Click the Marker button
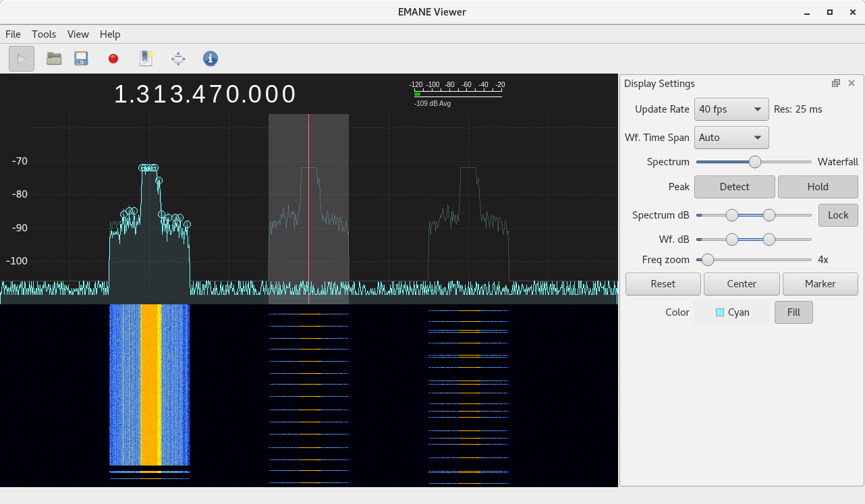This screenshot has height=504, width=865. [x=820, y=284]
